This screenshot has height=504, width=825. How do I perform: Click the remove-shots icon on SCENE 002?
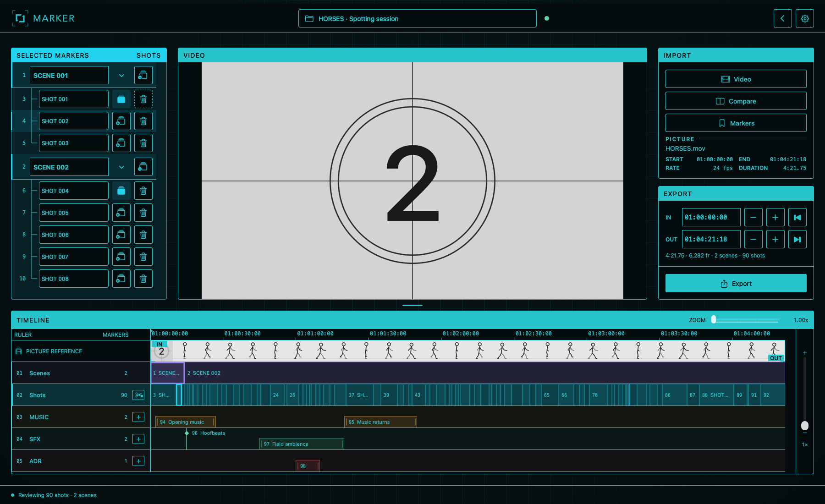click(143, 167)
